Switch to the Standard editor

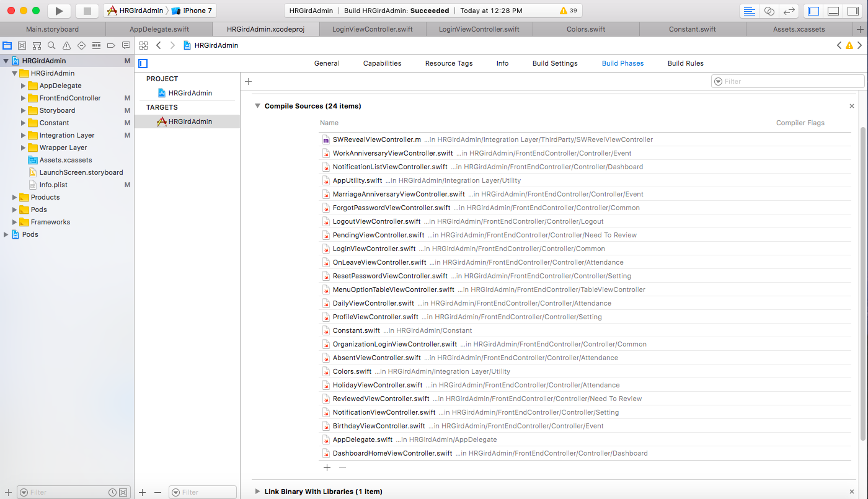click(750, 11)
